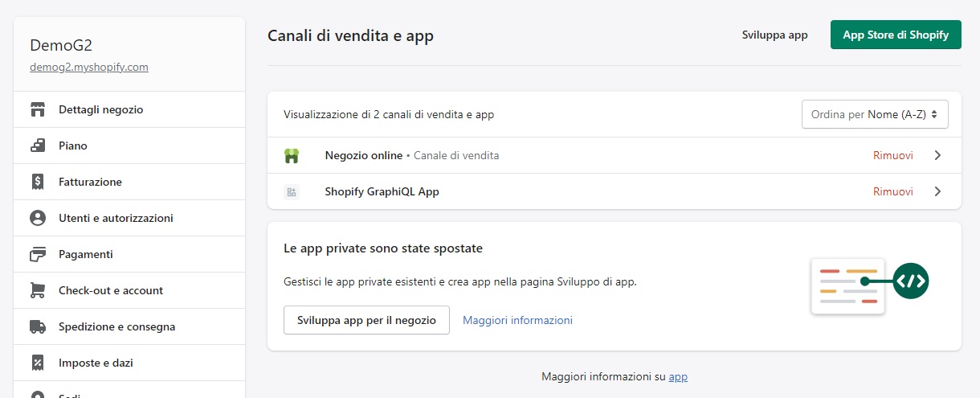980x398 pixels.
Task: Click Sviluppa app per il negozio button
Action: [366, 320]
